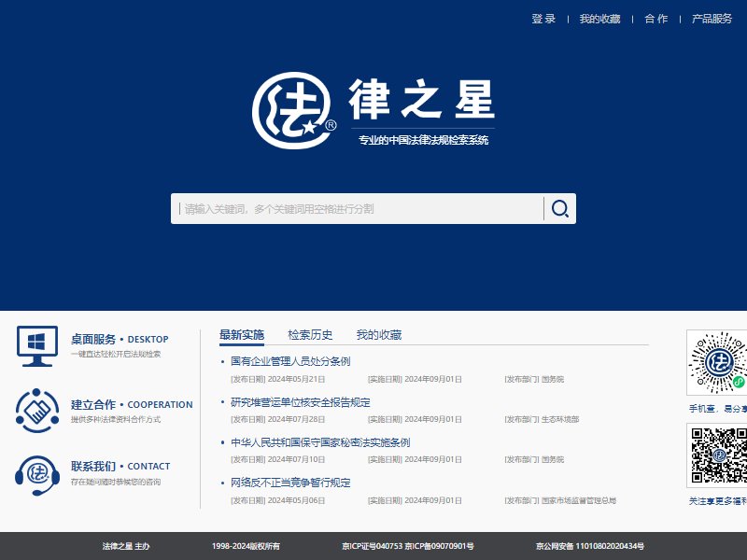
Task: Click implementation date of 网络反不正当竞争暂行规定
Action: point(433,500)
